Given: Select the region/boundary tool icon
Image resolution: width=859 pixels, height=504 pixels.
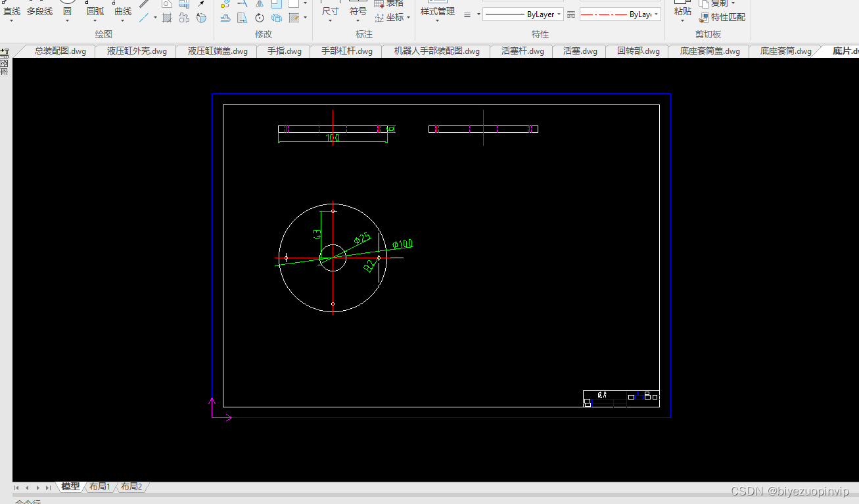Looking at the screenshot, I should click(x=201, y=18).
